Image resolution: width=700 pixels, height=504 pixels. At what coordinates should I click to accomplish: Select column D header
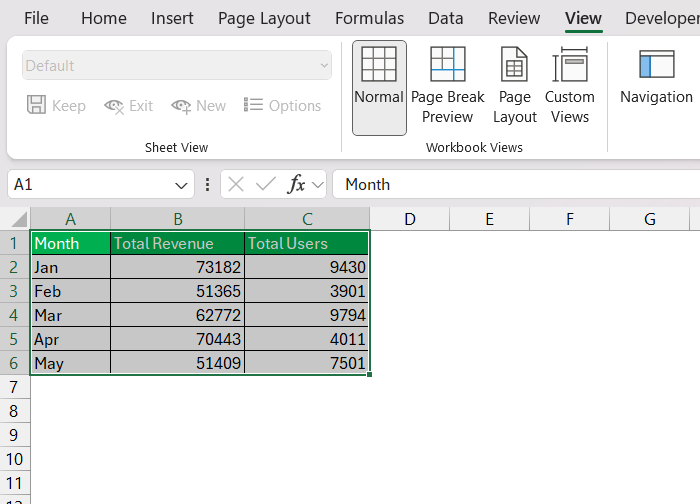410,219
